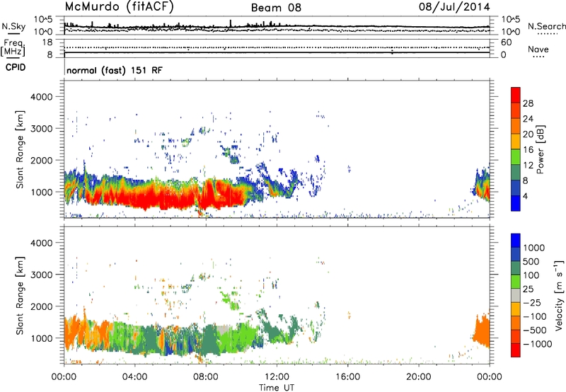The width and height of the screenshot is (566, 392).
Task: Click the "08:00" time axis label
Action: click(206, 377)
